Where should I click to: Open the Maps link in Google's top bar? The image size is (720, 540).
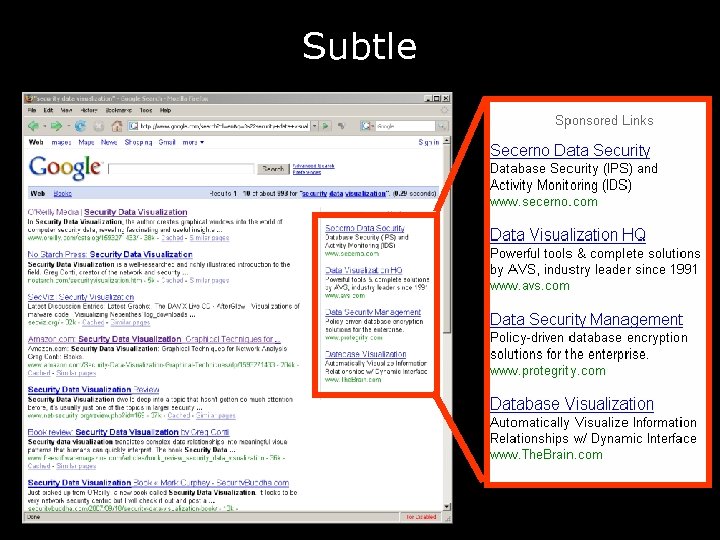[x=86, y=142]
